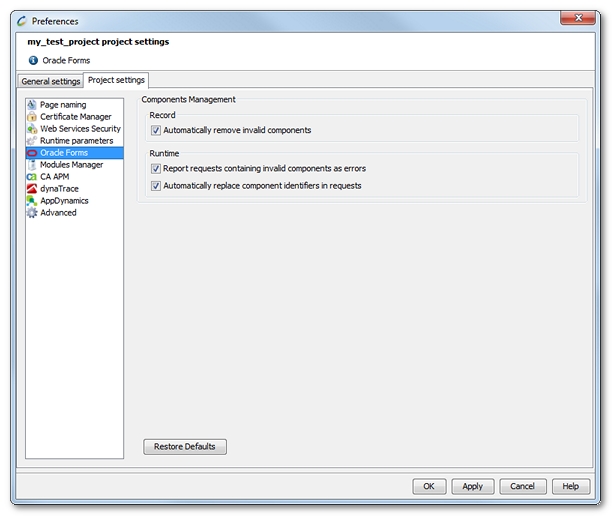Screen dimensions: 612x516
Task: Open Help for project settings
Action: 570,486
